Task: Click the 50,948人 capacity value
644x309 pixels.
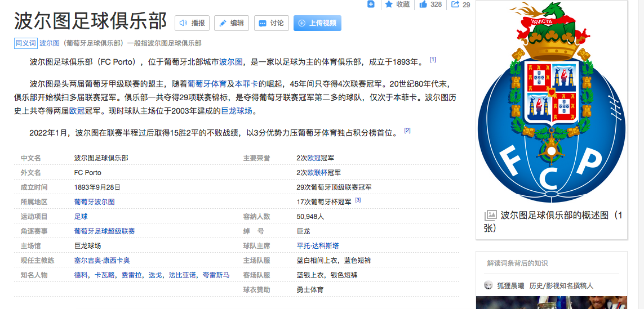Action: click(x=310, y=217)
